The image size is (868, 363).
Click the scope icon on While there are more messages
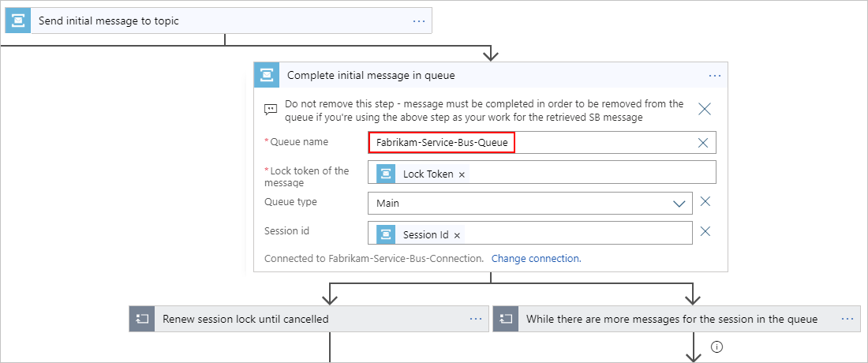tap(506, 319)
